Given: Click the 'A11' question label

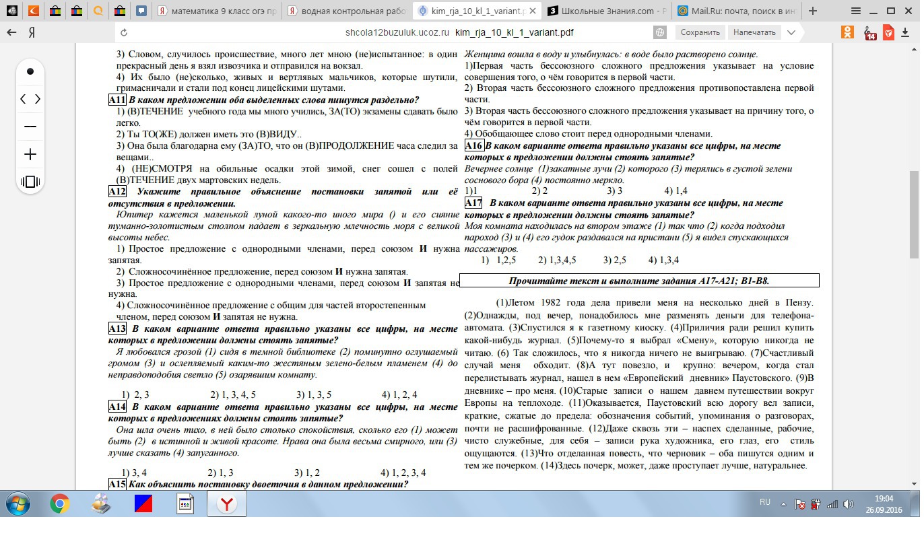Looking at the screenshot, I should pos(117,100).
